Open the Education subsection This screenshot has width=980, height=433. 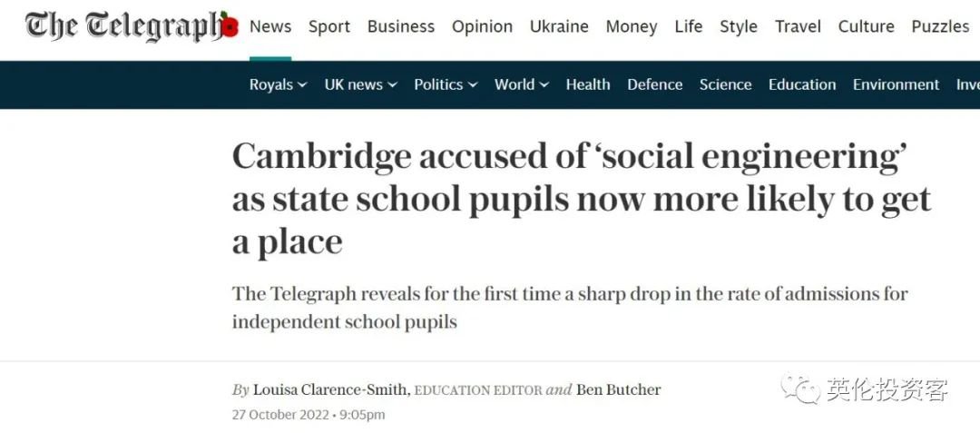(802, 84)
